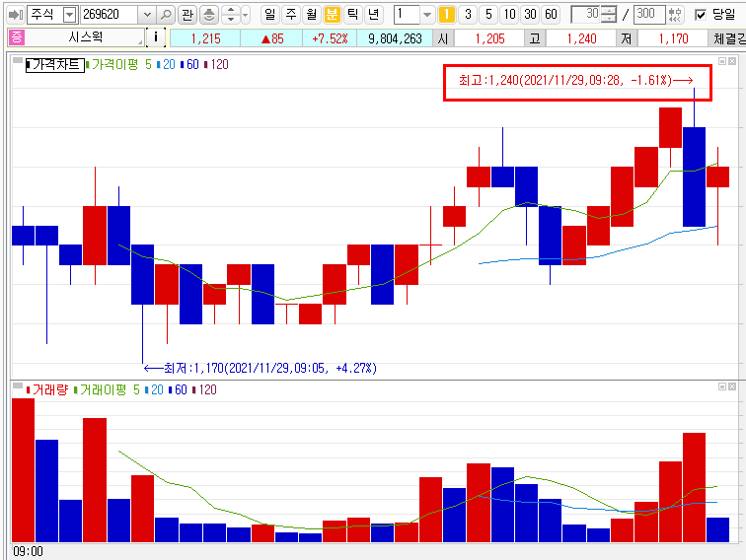Close the volume chart pane
The width and height of the screenshot is (746, 560).
point(732,386)
